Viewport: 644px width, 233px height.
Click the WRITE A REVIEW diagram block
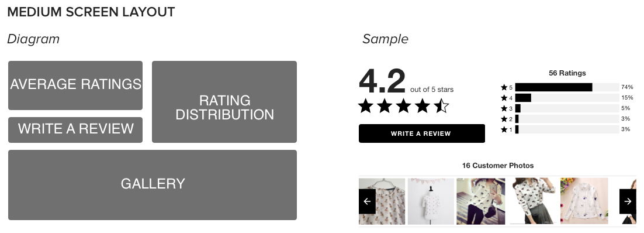point(75,130)
